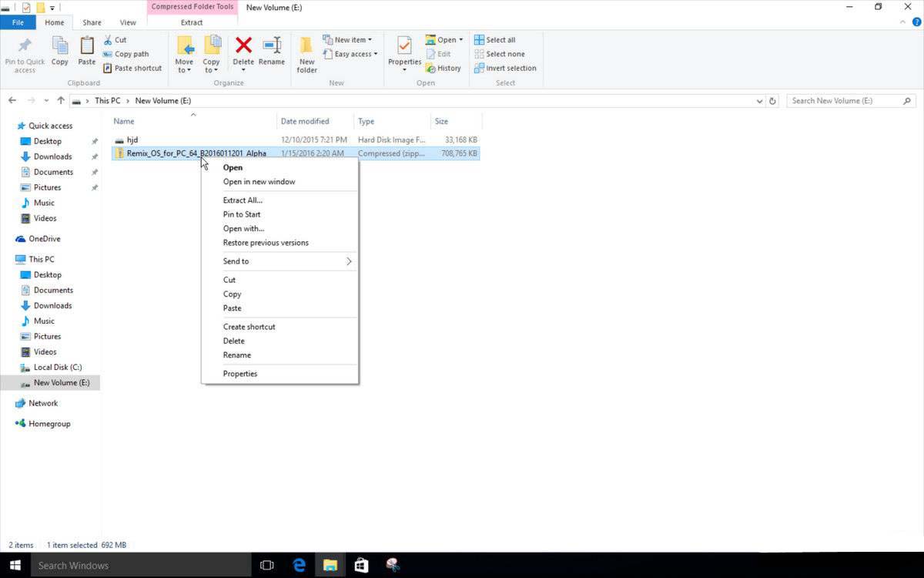
Task: Click the Search Windows taskbar box
Action: tap(141, 565)
